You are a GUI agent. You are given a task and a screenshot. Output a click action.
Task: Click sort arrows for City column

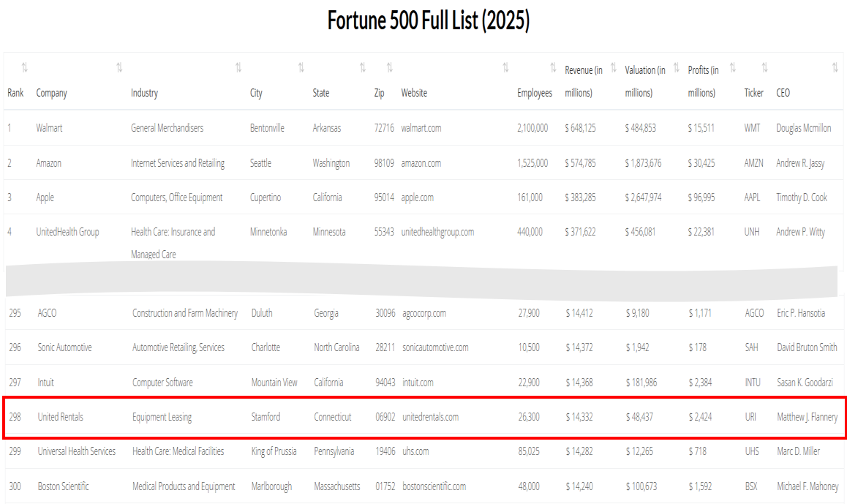[301, 67]
